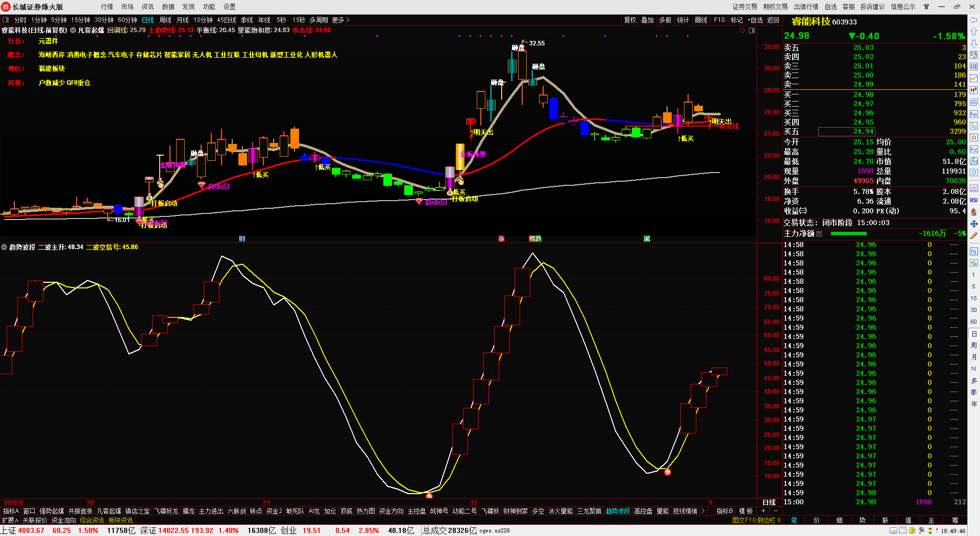Viewport: 980px width, 536px height.
Task: Select the 日 daily period button in sidebar
Action: point(974,334)
